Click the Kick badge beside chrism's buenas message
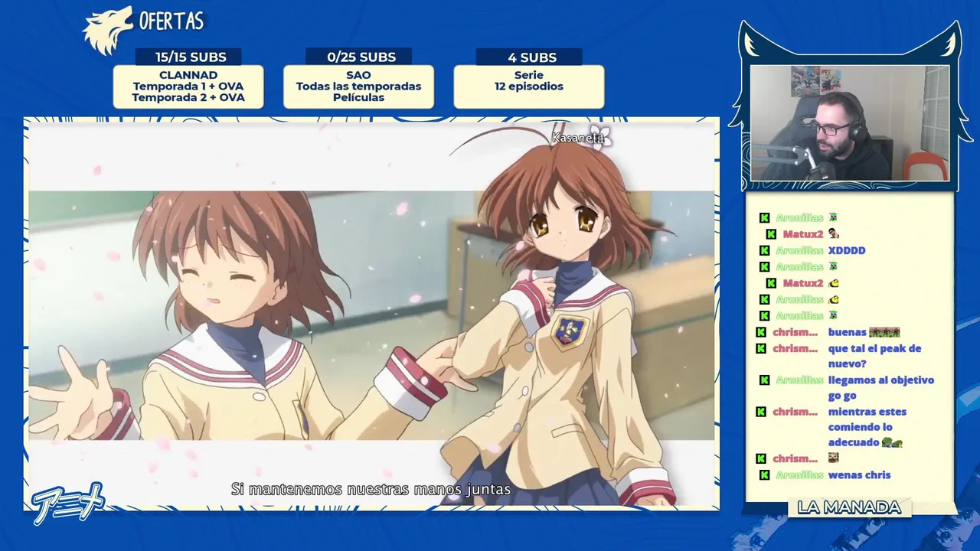 click(x=761, y=332)
